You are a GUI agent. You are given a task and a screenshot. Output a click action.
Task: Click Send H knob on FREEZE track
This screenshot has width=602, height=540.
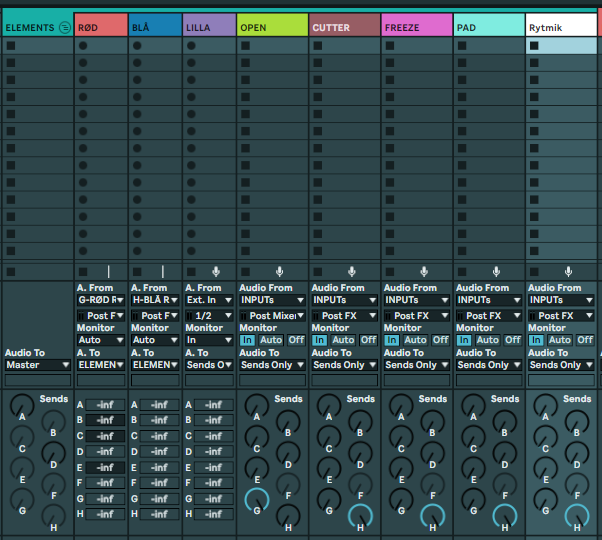coord(432,515)
